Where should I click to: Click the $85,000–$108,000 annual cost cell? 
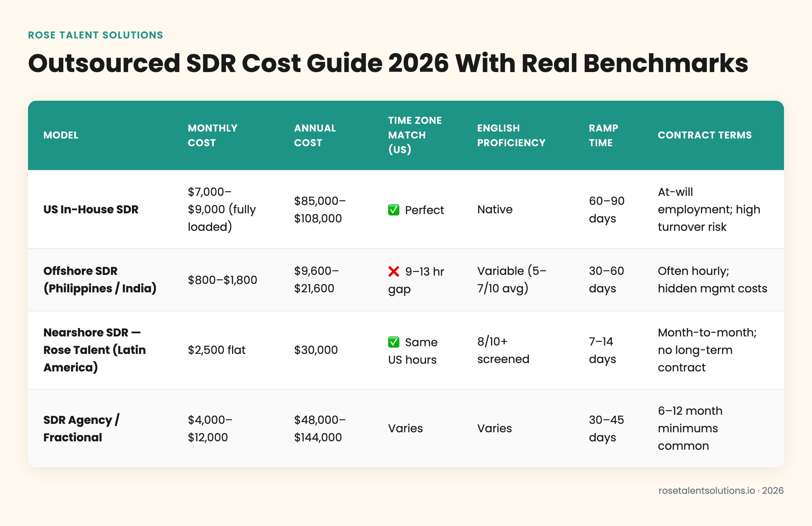[320, 209]
